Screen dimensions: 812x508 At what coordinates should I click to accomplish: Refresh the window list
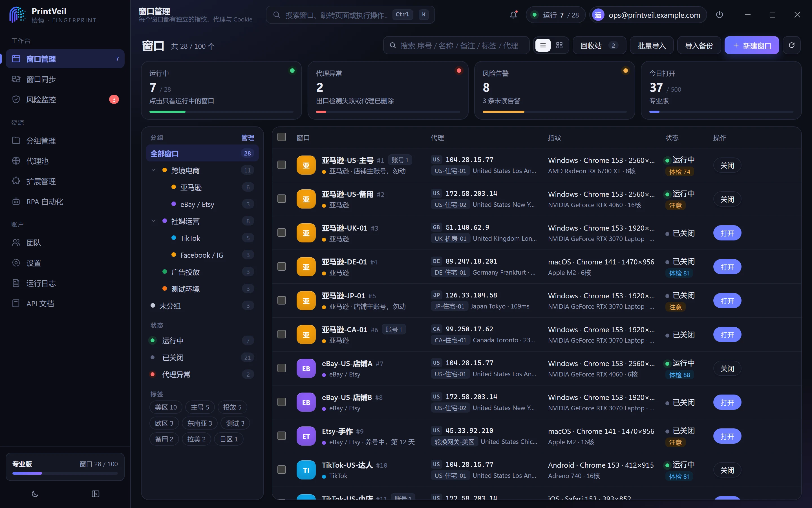pos(791,45)
